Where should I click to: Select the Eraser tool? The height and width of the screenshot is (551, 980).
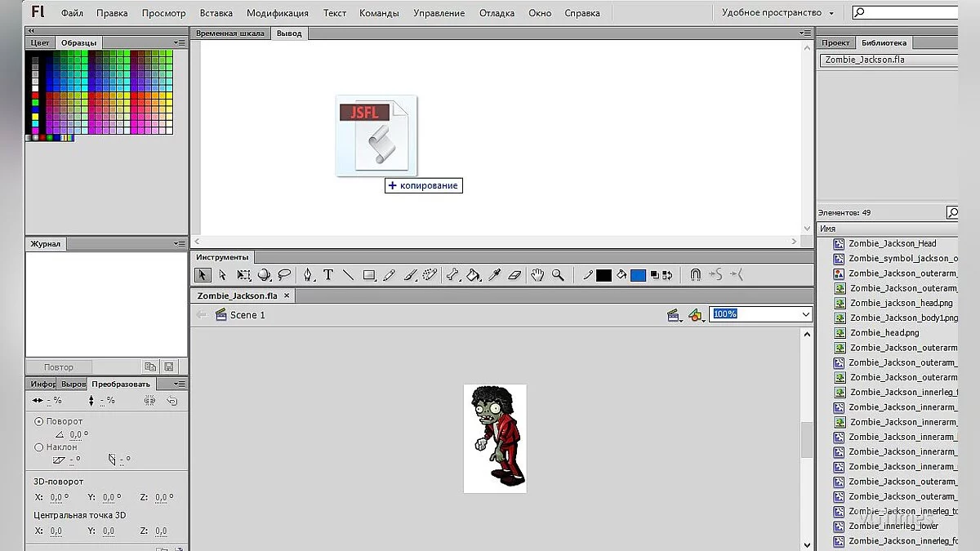pos(514,275)
